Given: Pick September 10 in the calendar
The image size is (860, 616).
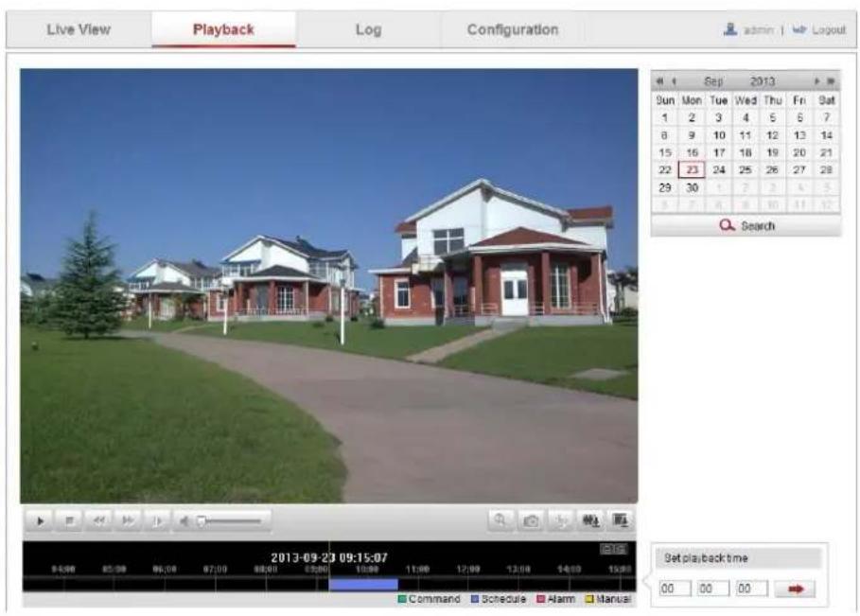Looking at the screenshot, I should click(719, 135).
